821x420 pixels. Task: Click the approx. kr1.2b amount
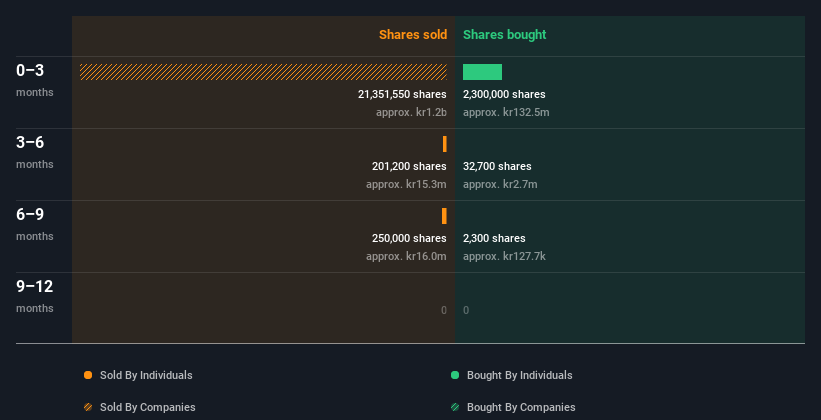(411, 112)
